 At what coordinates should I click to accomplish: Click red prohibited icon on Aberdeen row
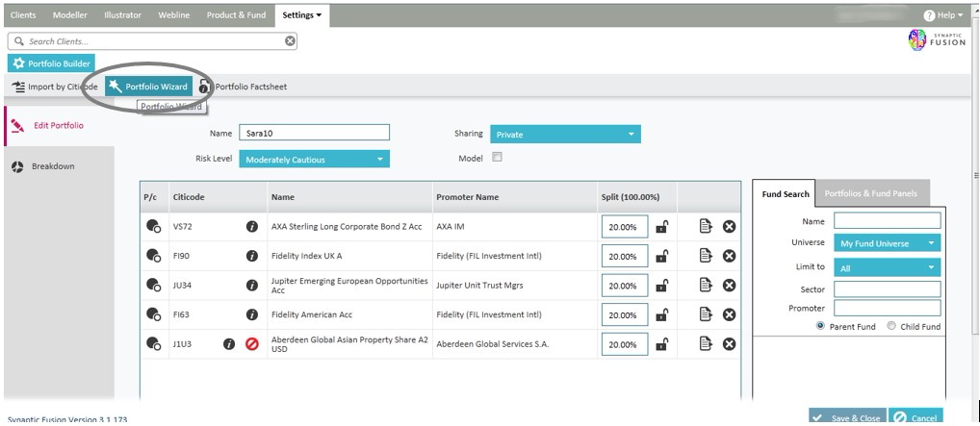coord(252,344)
